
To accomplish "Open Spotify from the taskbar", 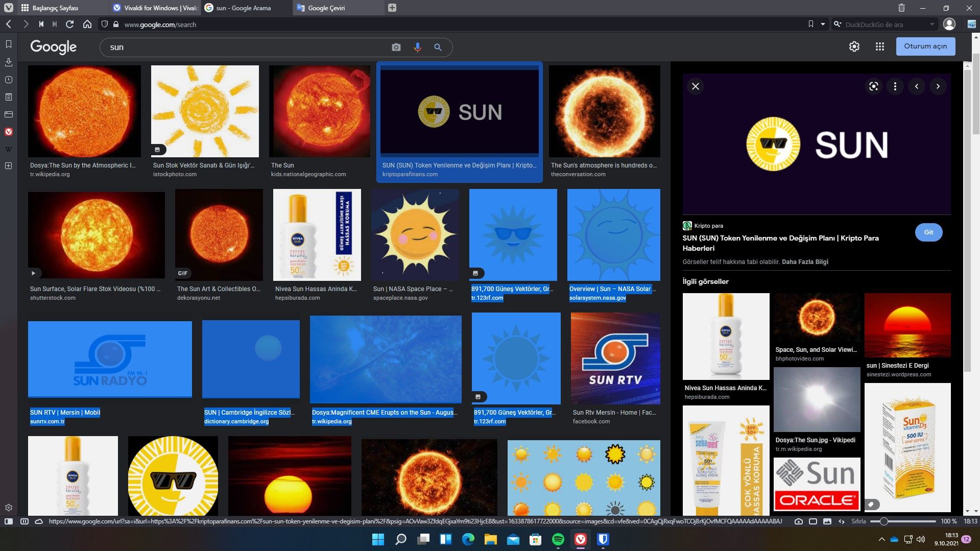I will pyautogui.click(x=558, y=539).
